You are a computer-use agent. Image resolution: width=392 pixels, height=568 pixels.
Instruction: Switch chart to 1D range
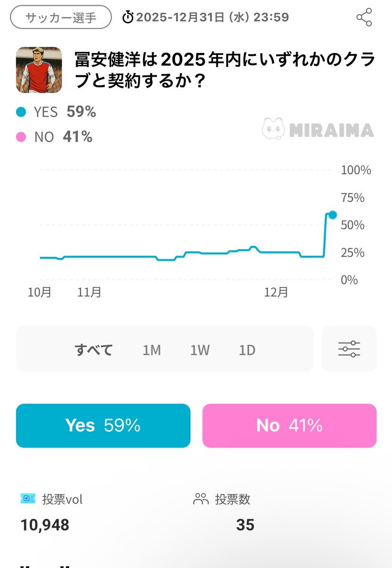point(247,350)
